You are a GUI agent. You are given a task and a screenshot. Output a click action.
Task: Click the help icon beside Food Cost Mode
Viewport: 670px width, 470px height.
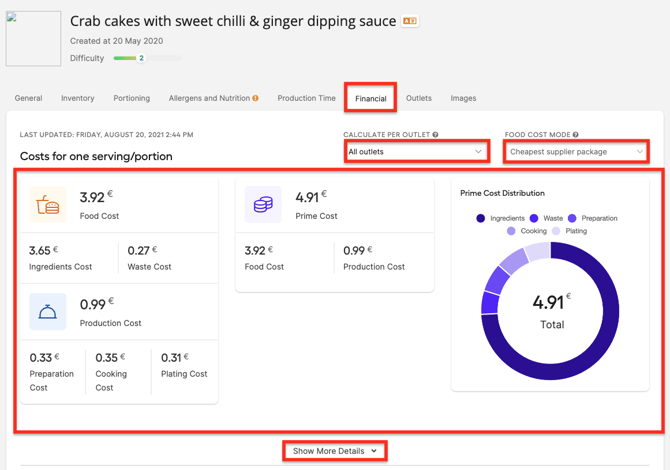(576, 135)
